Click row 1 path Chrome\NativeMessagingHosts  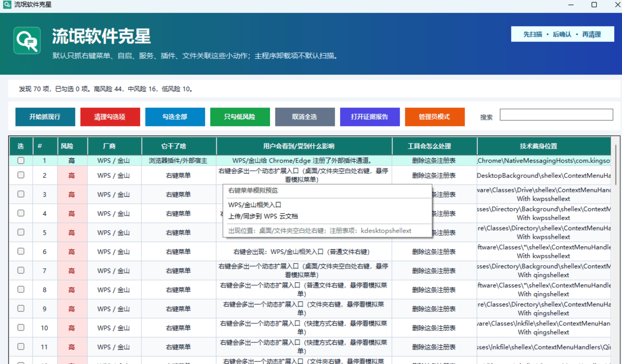(x=544, y=161)
